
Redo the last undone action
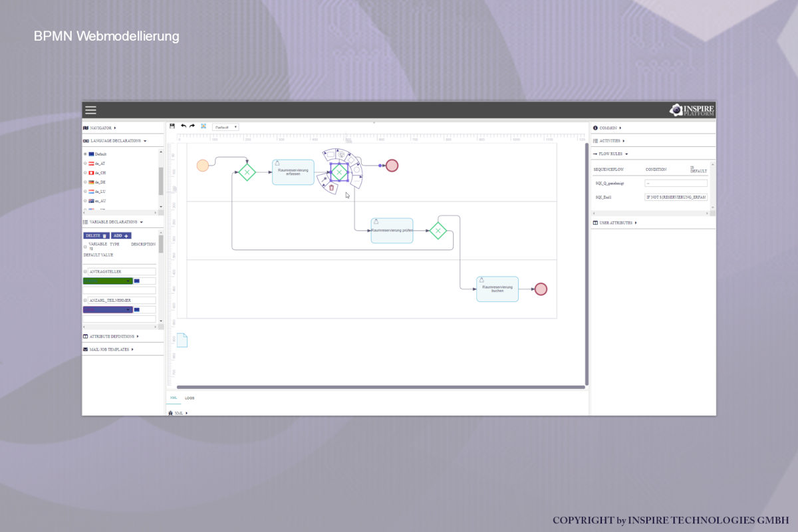click(x=192, y=126)
